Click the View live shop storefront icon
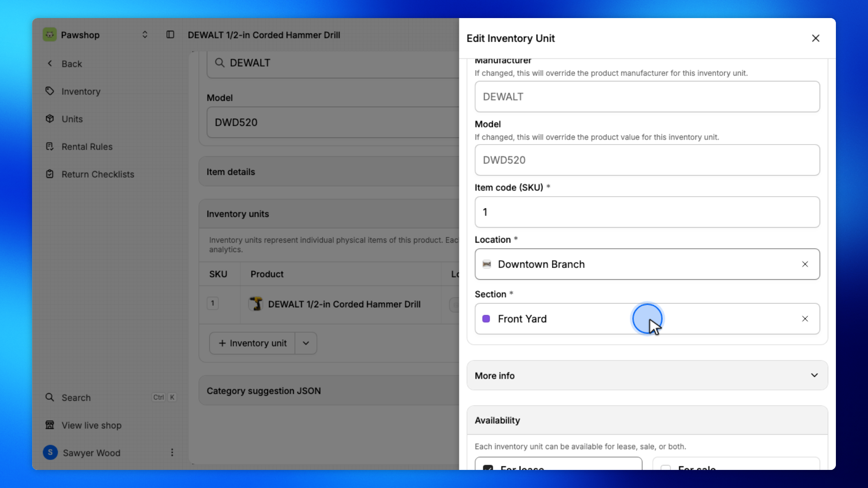The height and width of the screenshot is (488, 868). coord(50,425)
